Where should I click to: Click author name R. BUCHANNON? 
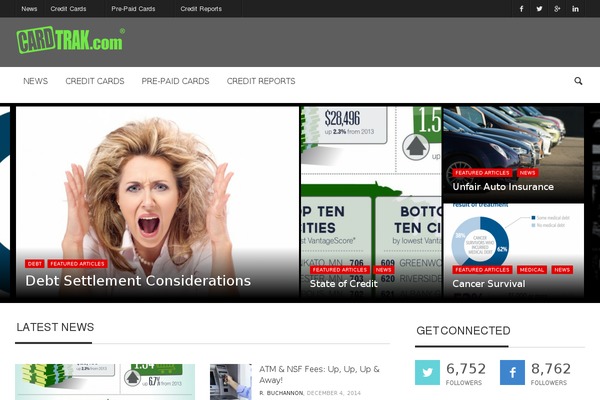click(x=281, y=393)
